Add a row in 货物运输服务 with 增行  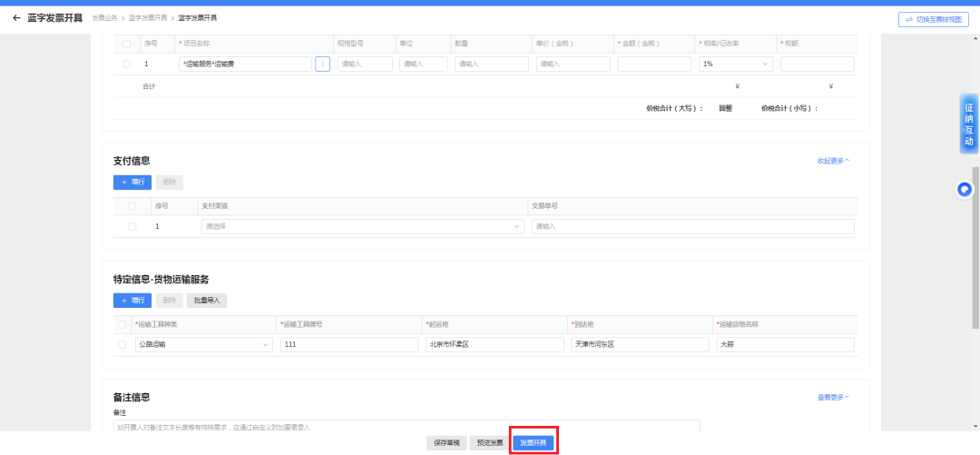132,301
